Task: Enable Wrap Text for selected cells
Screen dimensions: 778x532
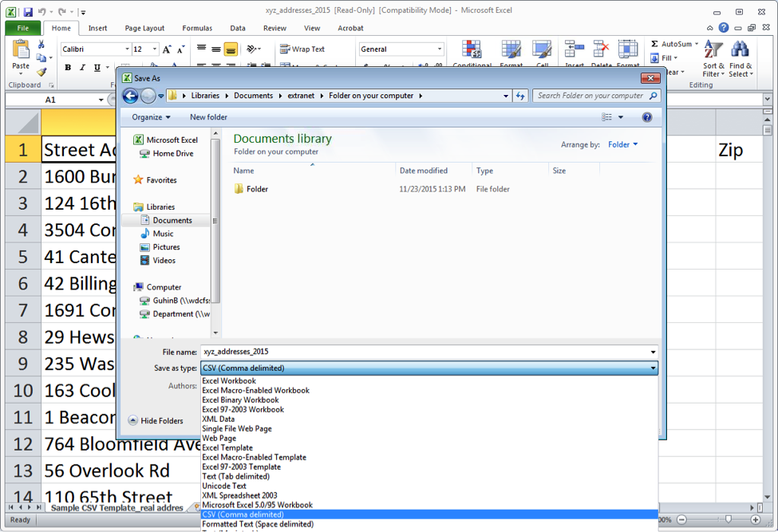Action: click(307, 48)
